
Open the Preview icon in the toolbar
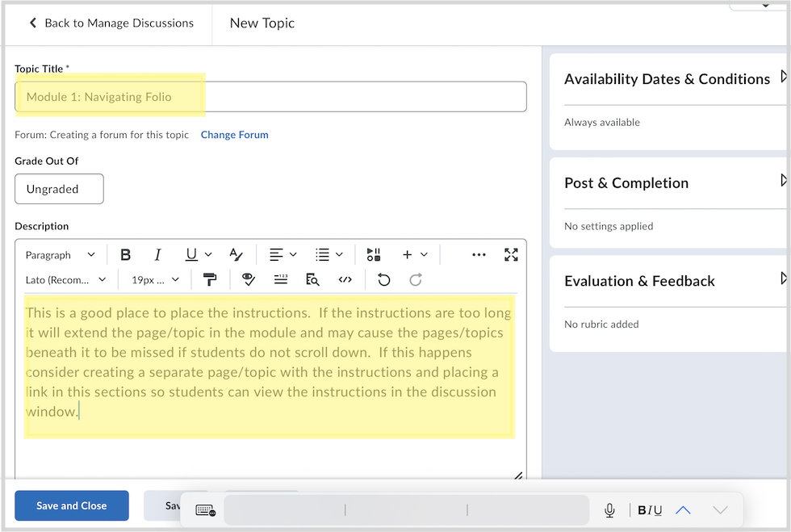pyautogui.click(x=312, y=279)
